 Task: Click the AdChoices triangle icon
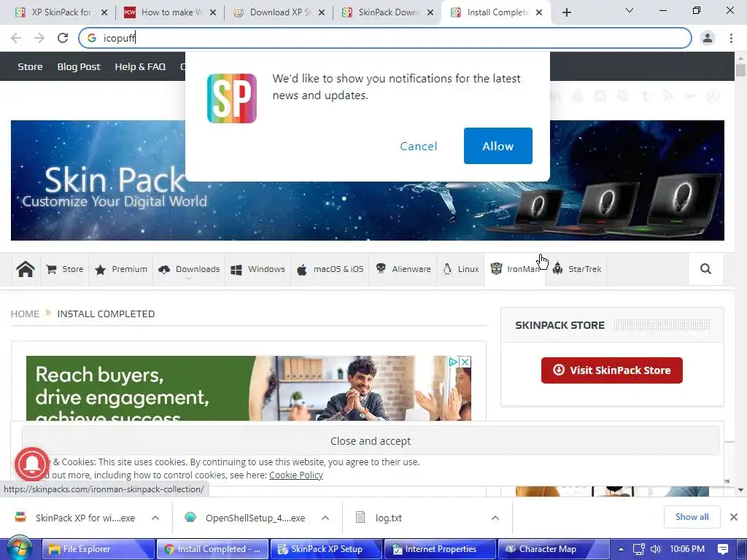[x=454, y=362]
